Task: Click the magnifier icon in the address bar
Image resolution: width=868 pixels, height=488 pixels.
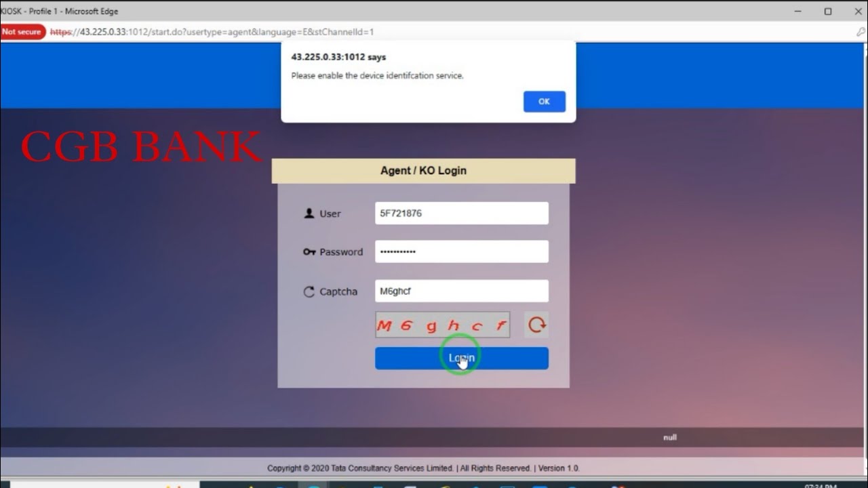Action: (861, 32)
